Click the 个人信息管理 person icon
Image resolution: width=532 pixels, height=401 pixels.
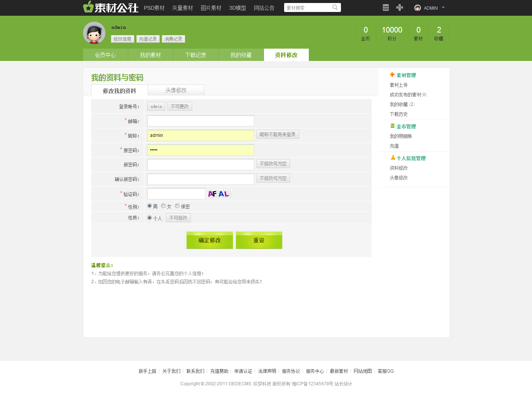(393, 158)
